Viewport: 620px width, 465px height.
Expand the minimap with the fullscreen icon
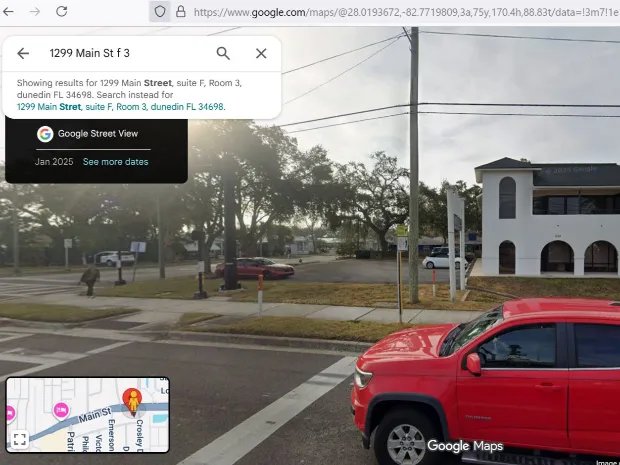pos(19,439)
